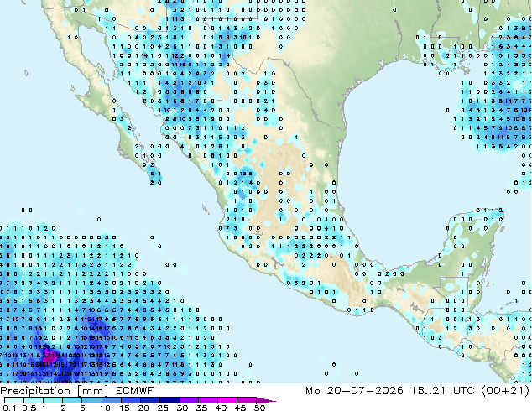The width and height of the screenshot is (532, 411).
Task: Click the 40–45 mm magenta swatch
Action: (227, 400)
